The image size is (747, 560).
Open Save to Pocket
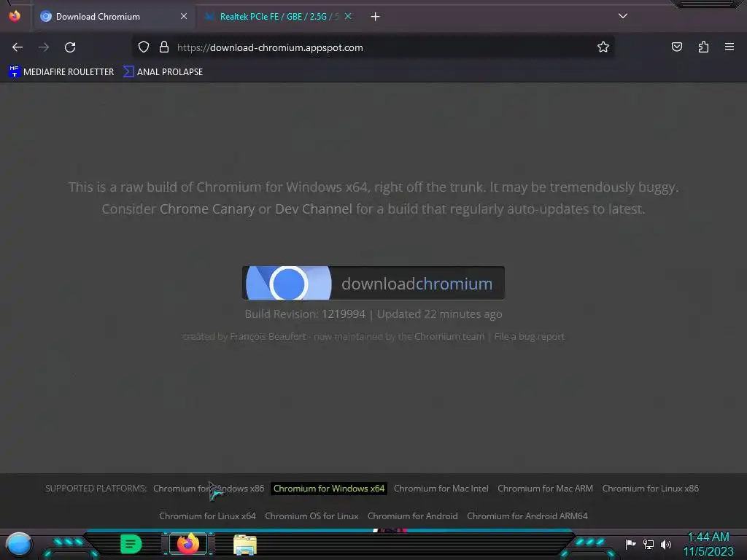click(x=677, y=47)
